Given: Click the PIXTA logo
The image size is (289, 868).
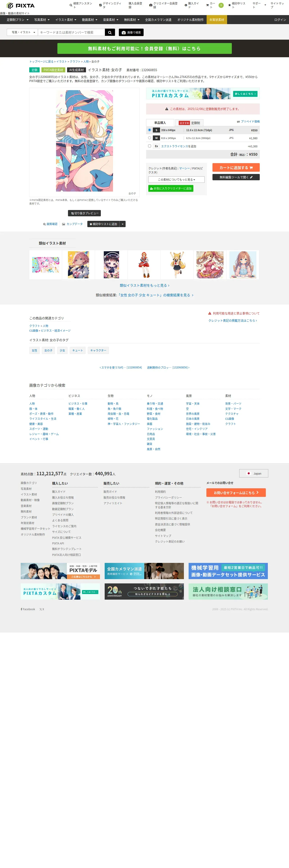Looking at the screenshot, I should point(20,5).
